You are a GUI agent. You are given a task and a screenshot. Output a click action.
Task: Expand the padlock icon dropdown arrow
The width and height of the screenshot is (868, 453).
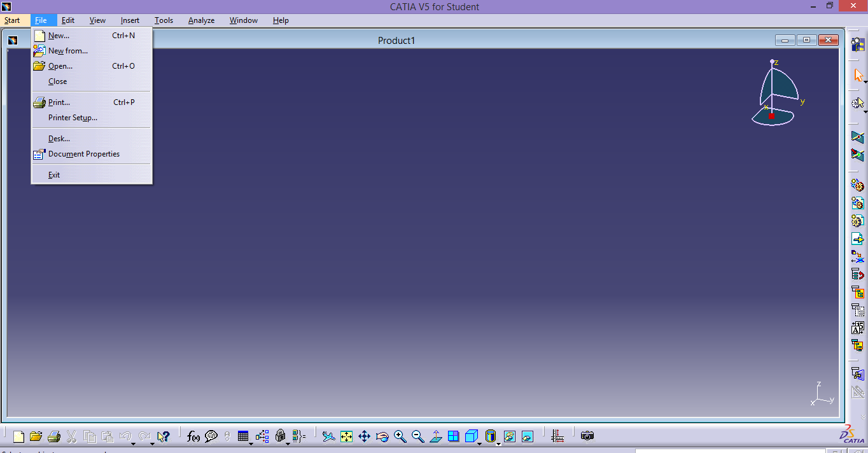(x=288, y=443)
